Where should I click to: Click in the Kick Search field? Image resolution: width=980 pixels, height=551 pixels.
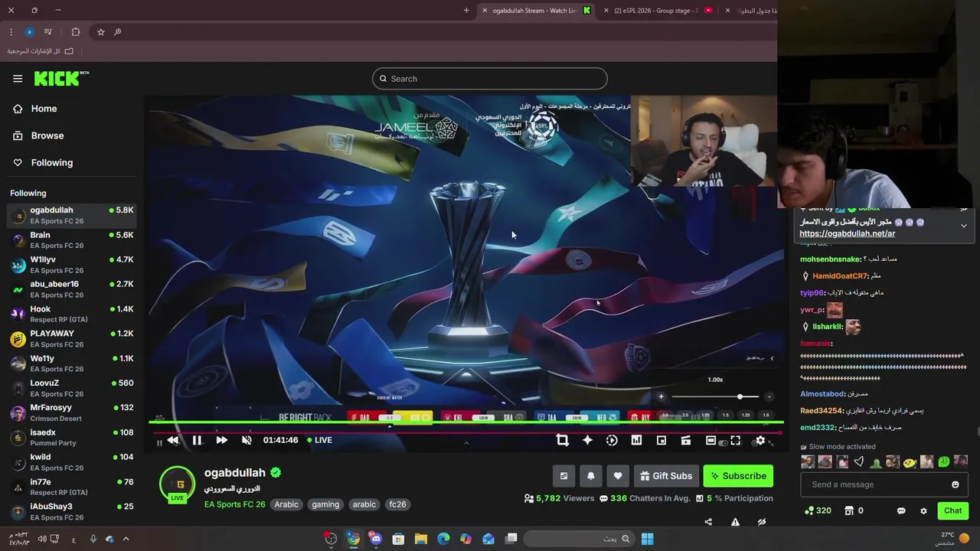pos(490,79)
